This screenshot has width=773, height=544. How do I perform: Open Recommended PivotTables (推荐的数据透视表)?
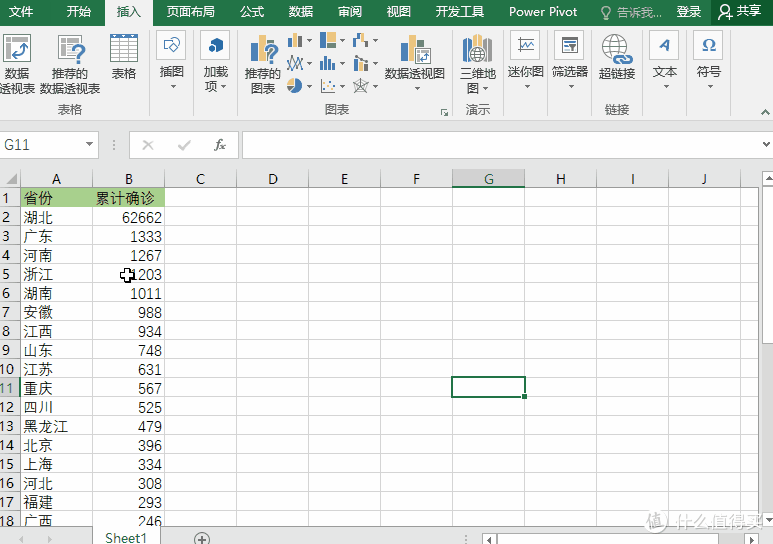pyautogui.click(x=70, y=62)
